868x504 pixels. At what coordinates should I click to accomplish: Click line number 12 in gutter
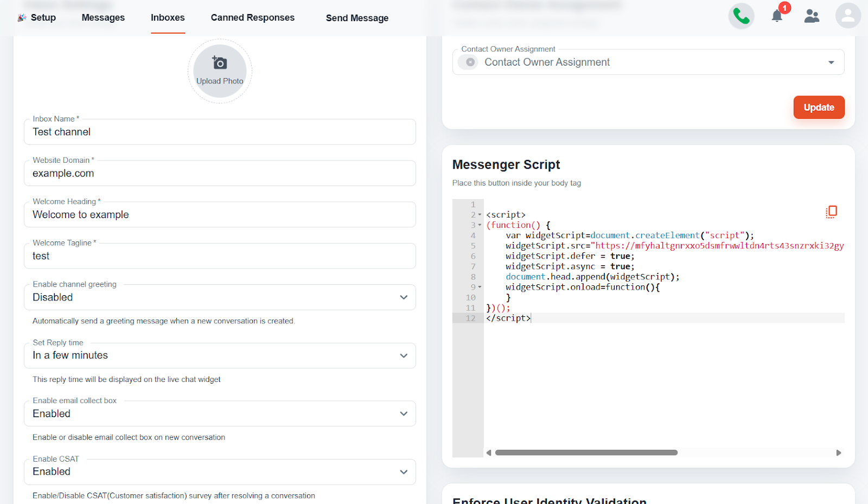pos(470,318)
